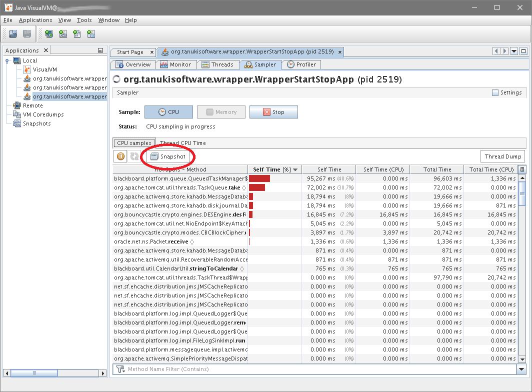
Task: Open the Tools menu
Action: pos(84,20)
